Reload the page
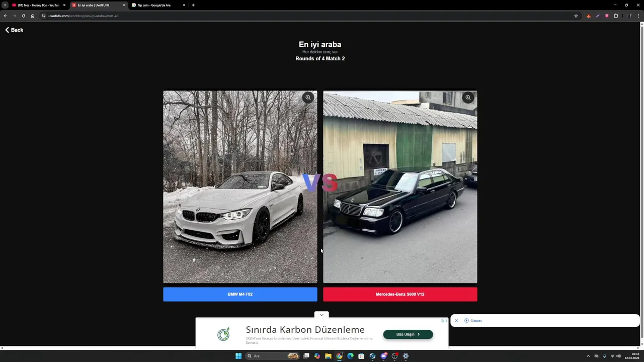This screenshot has height=362, width=644. tap(24, 16)
